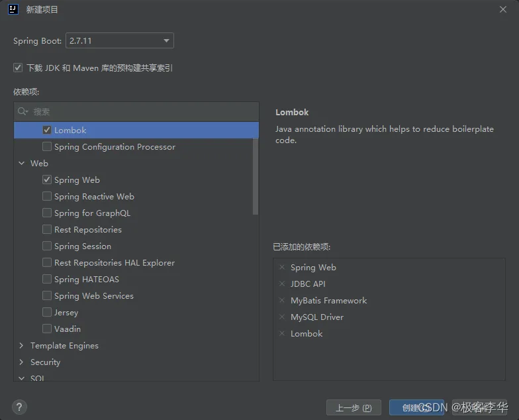Select the Security category label

45,362
